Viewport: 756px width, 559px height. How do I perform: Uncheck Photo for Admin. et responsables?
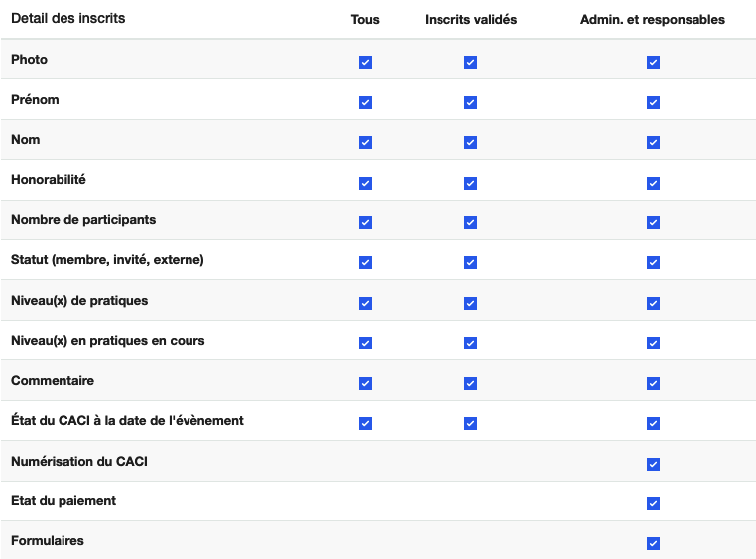click(x=653, y=62)
